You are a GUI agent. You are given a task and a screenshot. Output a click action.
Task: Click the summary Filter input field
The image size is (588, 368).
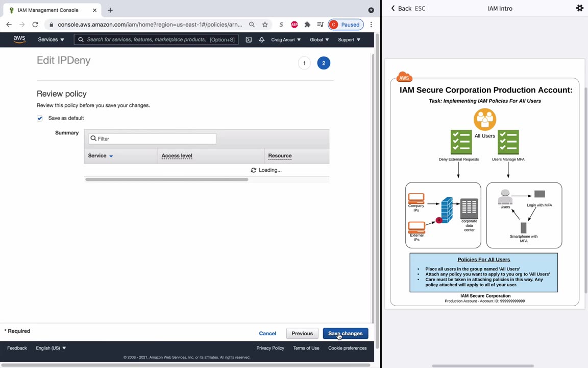(152, 139)
